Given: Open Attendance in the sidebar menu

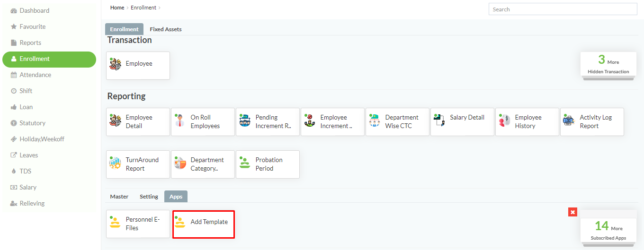Looking at the screenshot, I should [x=49, y=75].
